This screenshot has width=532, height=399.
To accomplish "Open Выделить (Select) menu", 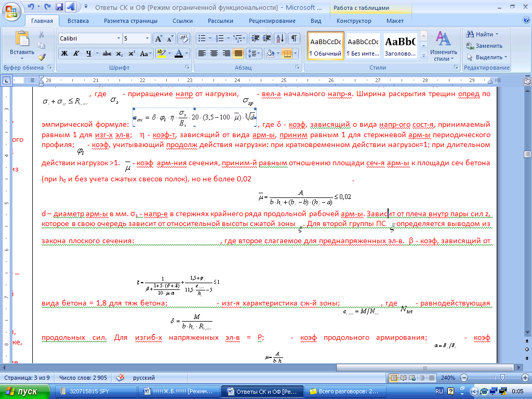I will (x=487, y=57).
